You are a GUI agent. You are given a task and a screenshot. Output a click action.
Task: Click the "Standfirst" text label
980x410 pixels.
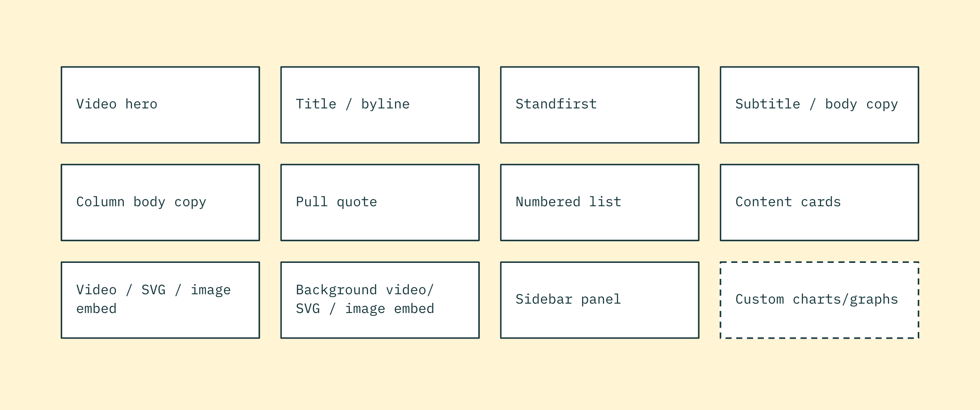pos(556,104)
